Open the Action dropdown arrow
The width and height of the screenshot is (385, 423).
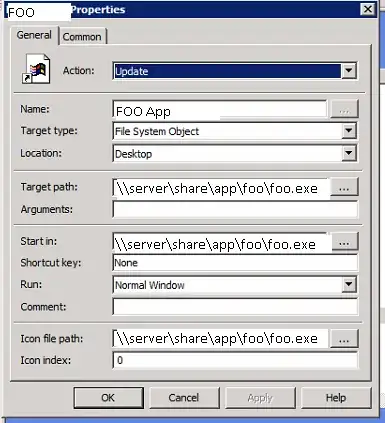tap(349, 71)
